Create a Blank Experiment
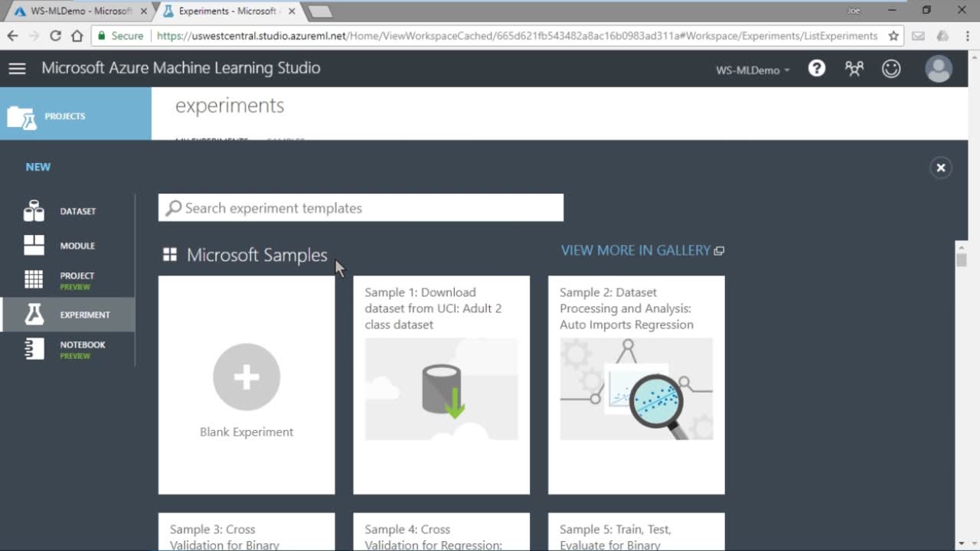Image resolution: width=980 pixels, height=551 pixels. 247,385
